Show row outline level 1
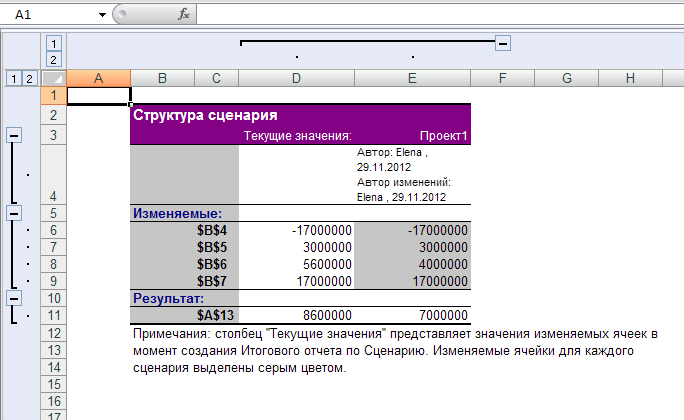The height and width of the screenshot is (420, 684). tap(14, 79)
